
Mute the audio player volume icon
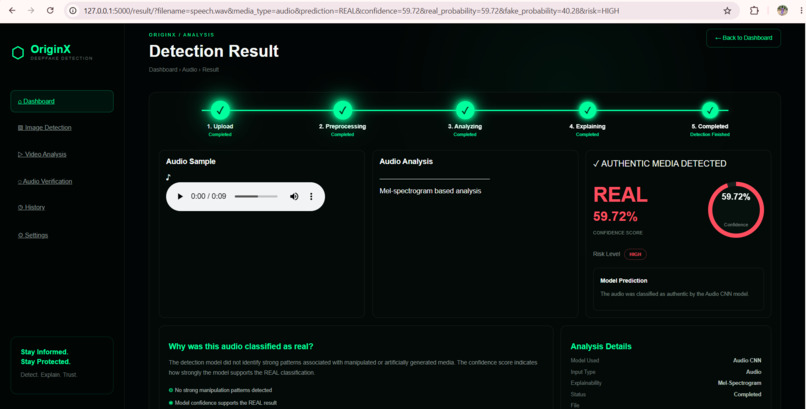click(x=294, y=196)
